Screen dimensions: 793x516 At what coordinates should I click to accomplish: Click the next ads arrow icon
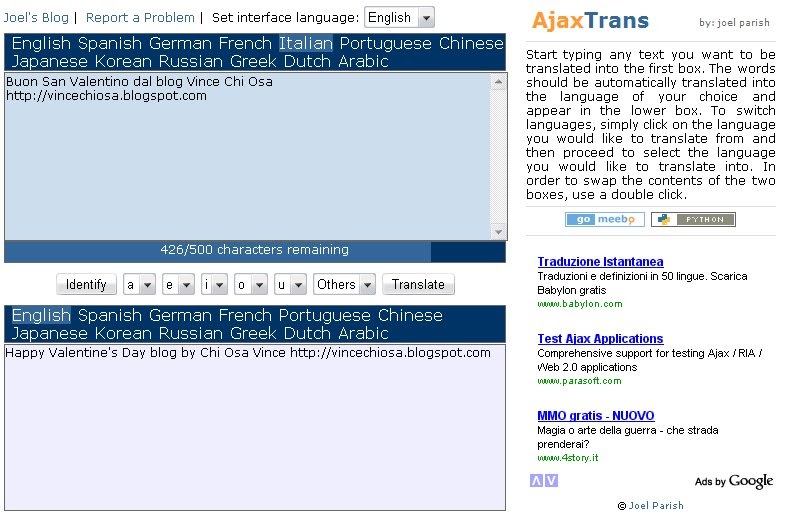click(x=552, y=481)
